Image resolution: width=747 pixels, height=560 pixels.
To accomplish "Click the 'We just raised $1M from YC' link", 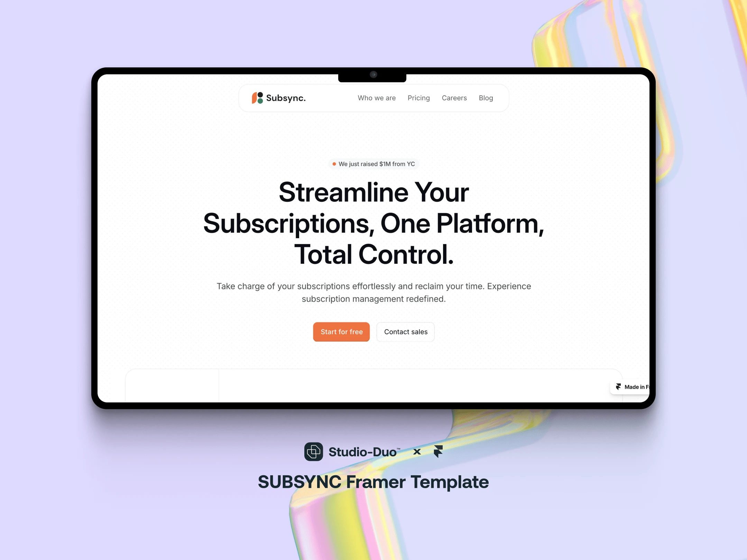I will point(373,164).
